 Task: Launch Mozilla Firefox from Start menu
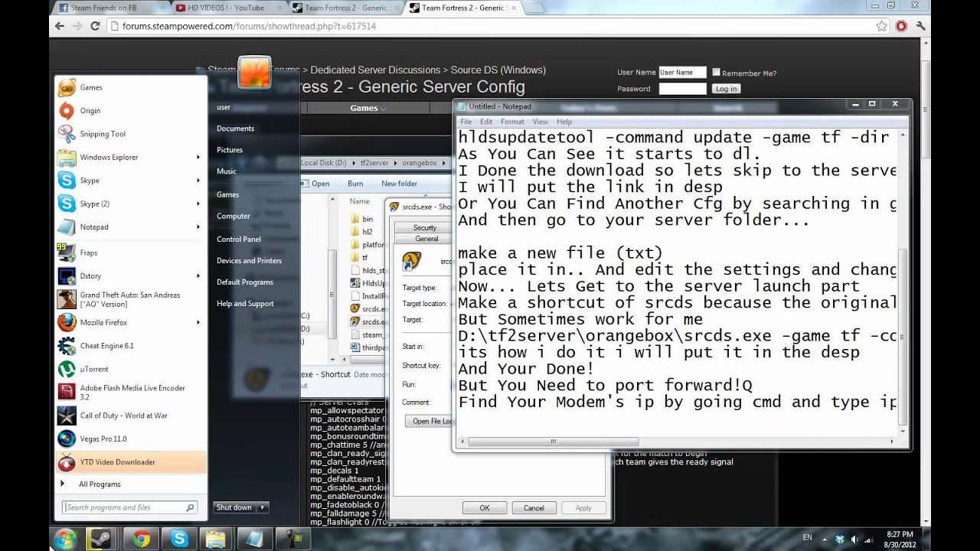[x=131, y=322]
